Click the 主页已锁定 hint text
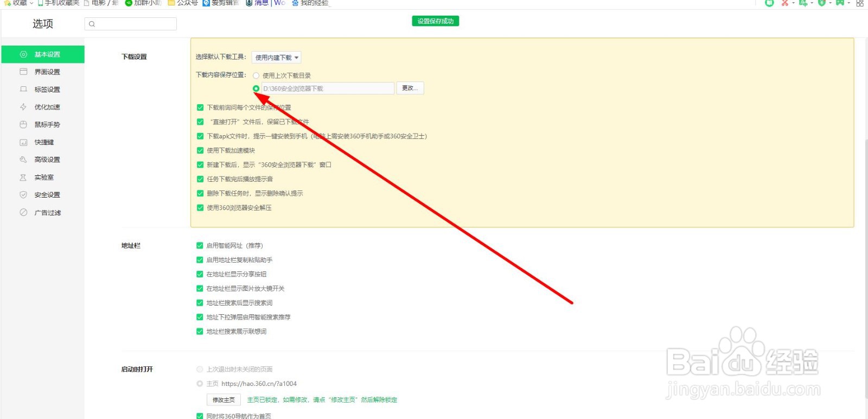 322,400
